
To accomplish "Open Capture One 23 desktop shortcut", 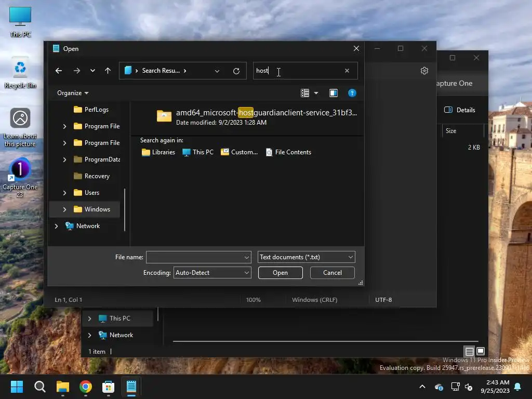I will pos(20,178).
